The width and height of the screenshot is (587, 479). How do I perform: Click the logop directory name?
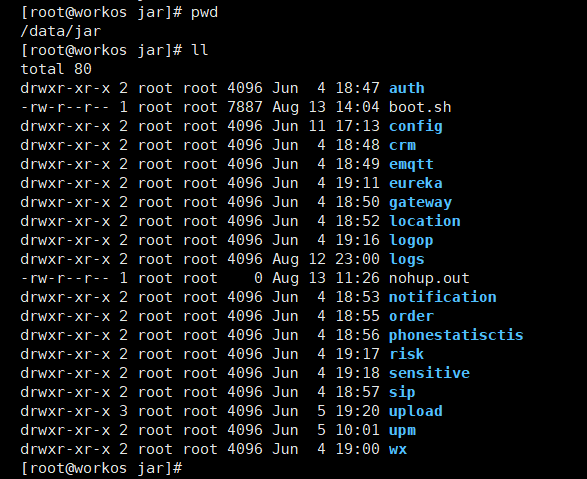(411, 241)
